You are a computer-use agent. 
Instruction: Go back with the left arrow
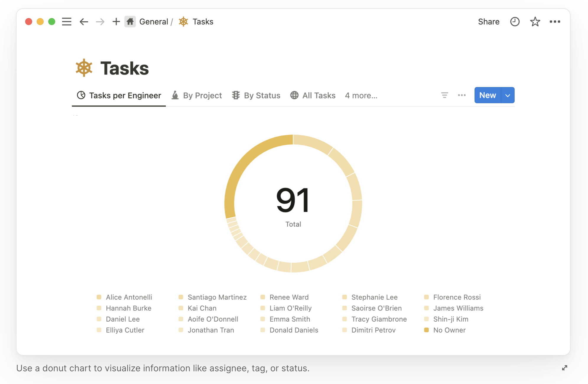(x=84, y=22)
